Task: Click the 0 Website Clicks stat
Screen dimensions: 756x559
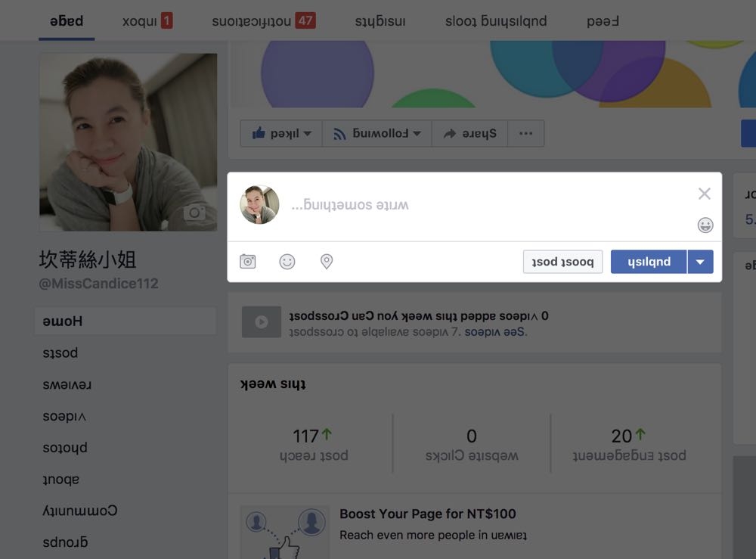Action: point(472,444)
